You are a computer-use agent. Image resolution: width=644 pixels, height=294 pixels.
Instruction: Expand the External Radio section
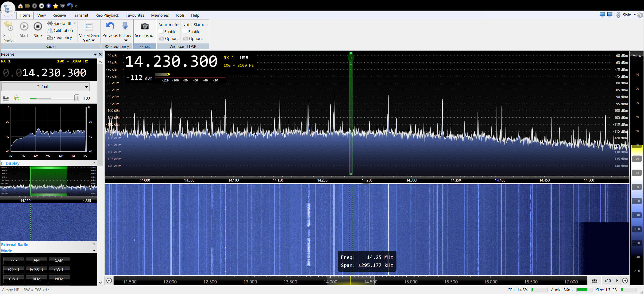coord(94,244)
